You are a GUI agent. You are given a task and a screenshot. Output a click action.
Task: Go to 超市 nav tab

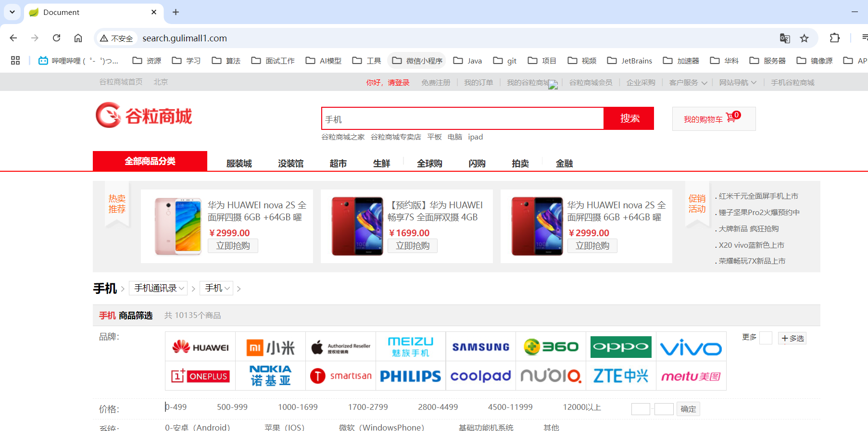click(338, 164)
